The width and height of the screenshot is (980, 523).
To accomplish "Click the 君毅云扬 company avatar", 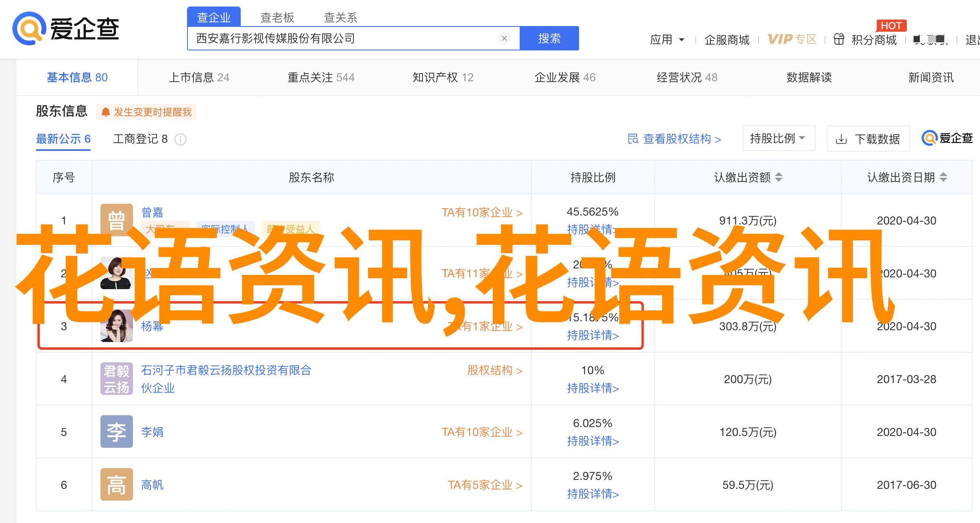I will 117,379.
